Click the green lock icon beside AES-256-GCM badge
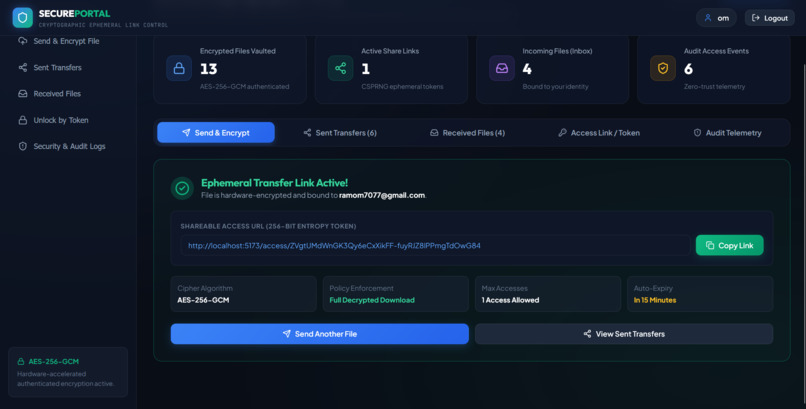Viewport: 806px width, 409px height. tap(21, 362)
